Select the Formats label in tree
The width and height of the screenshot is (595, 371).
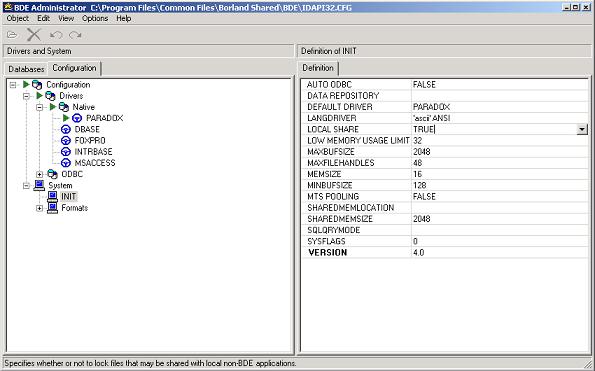[74, 208]
